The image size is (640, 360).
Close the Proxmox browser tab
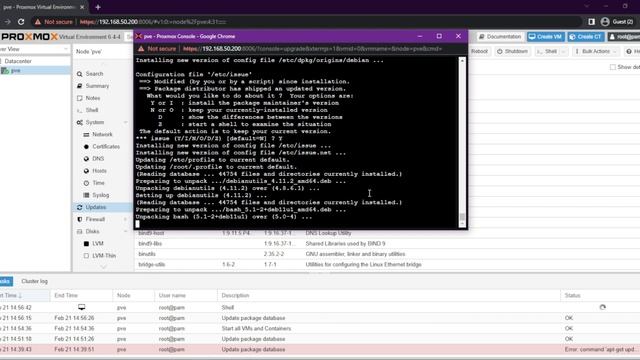pos(82,7)
